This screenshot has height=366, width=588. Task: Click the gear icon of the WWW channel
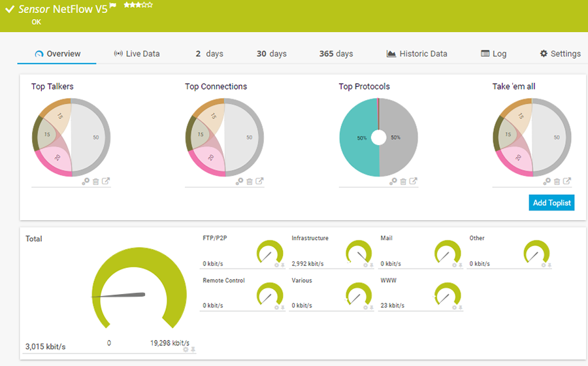pyautogui.click(x=455, y=307)
